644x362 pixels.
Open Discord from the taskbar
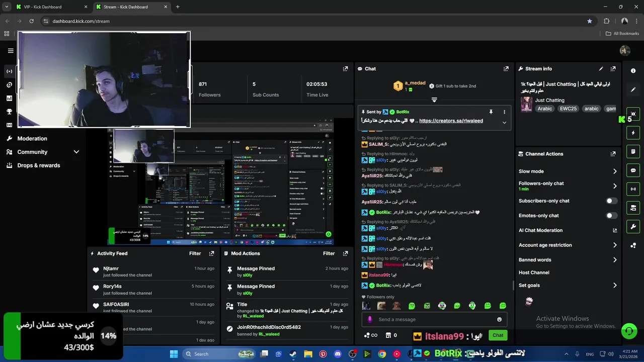point(338,354)
